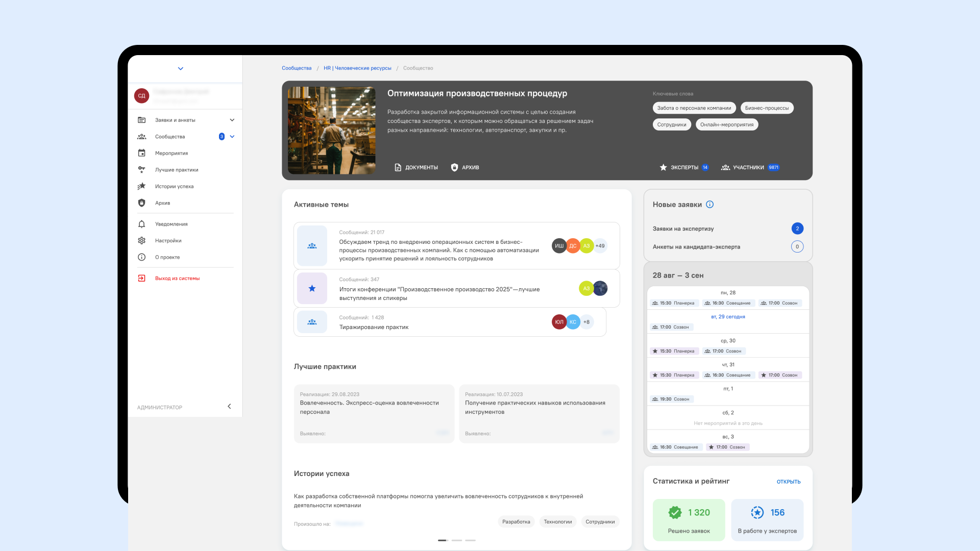Click the Участники people icon
Screen dimensions: 980x551
725,167
